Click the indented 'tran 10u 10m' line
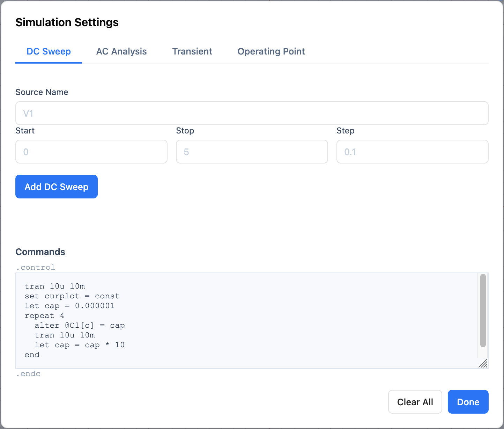The image size is (504, 429). [65, 335]
